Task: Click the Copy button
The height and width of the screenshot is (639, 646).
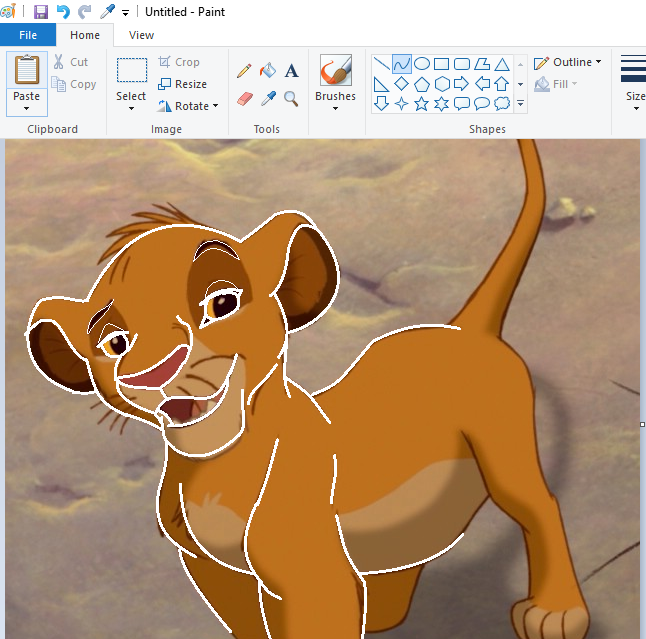Action: [x=73, y=84]
